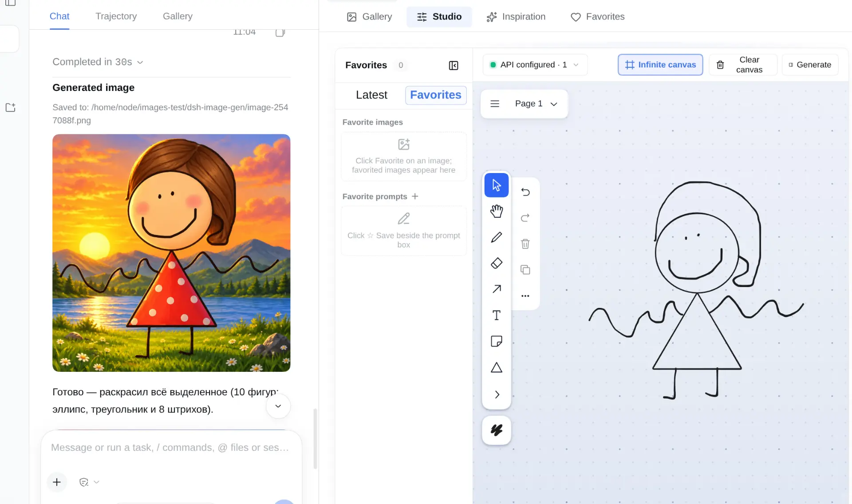Delete selection with trash icon in toolbar
This screenshot has width=852, height=504.
pos(525,244)
